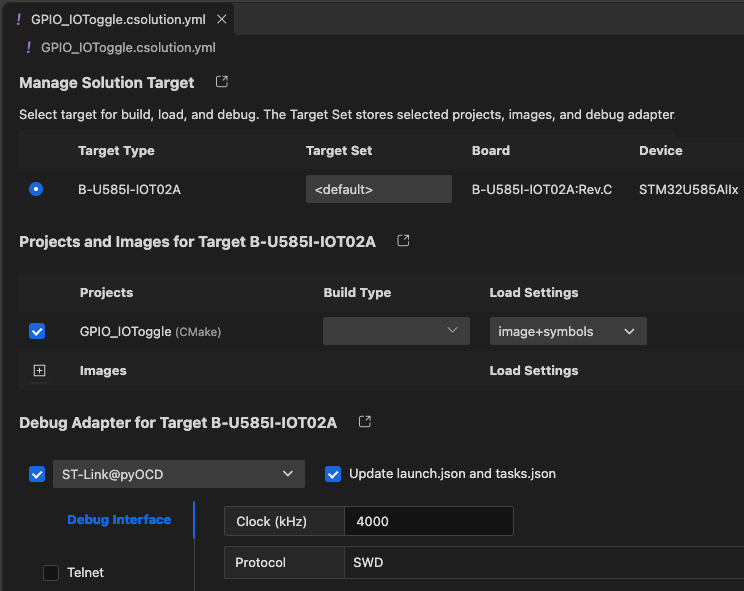Click the Telnet label
744x591 pixels.
pyautogui.click(x=85, y=573)
